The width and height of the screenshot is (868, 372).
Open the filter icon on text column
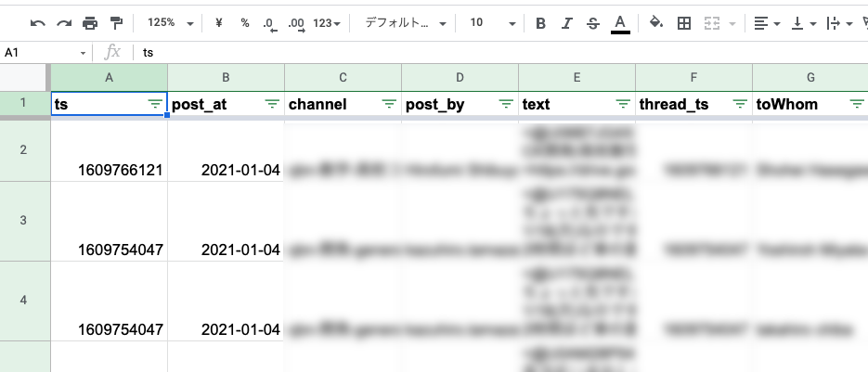pos(623,104)
